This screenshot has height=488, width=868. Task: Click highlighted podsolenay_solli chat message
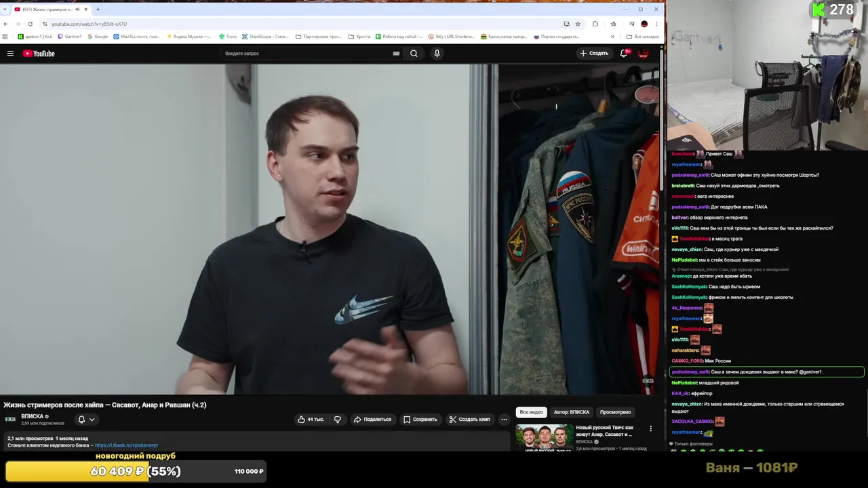click(767, 372)
